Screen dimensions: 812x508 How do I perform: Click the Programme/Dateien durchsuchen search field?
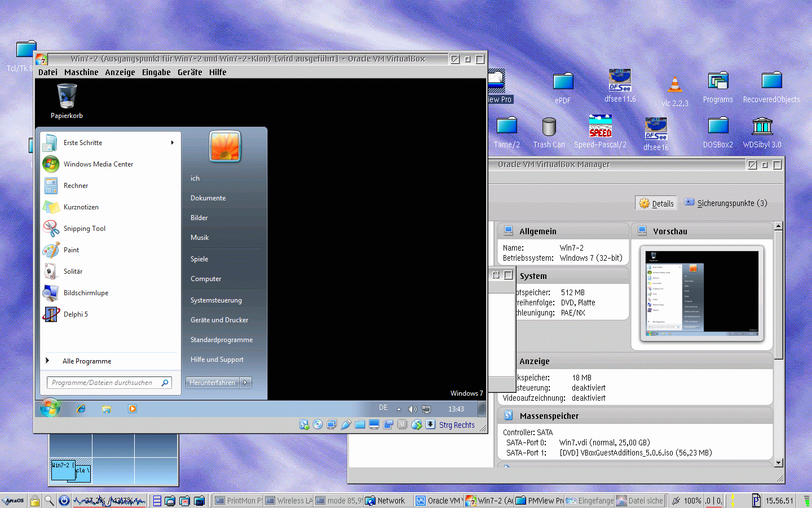[x=109, y=383]
